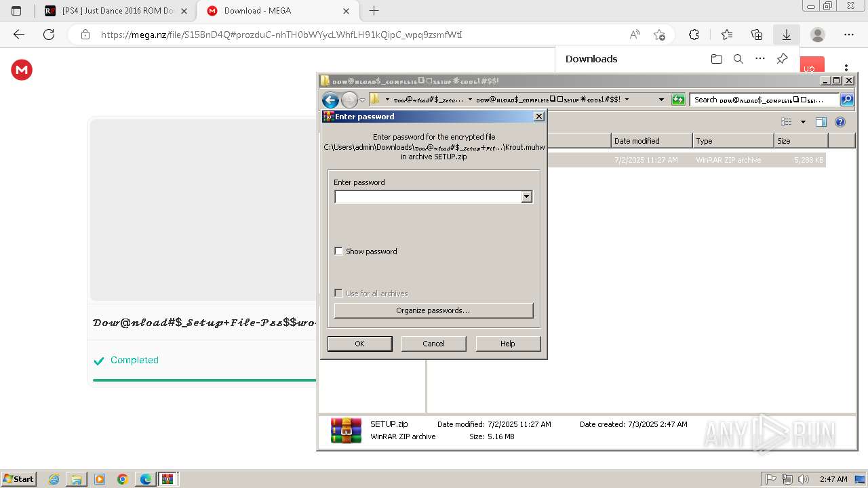The height and width of the screenshot is (488, 868).
Task: Click Explorer forward arrow button
Action: 349,100
